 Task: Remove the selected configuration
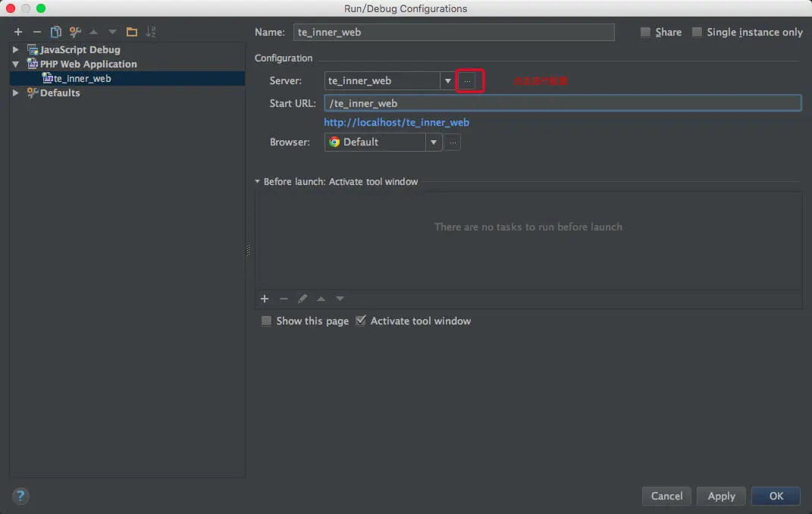[x=36, y=32]
